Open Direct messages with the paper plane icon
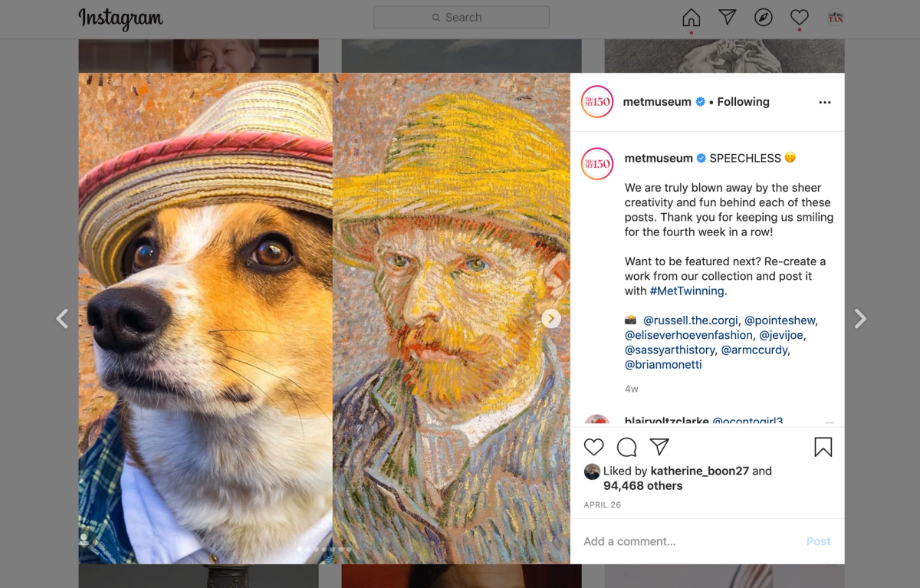Viewport: 920px width, 588px height. pos(726,17)
